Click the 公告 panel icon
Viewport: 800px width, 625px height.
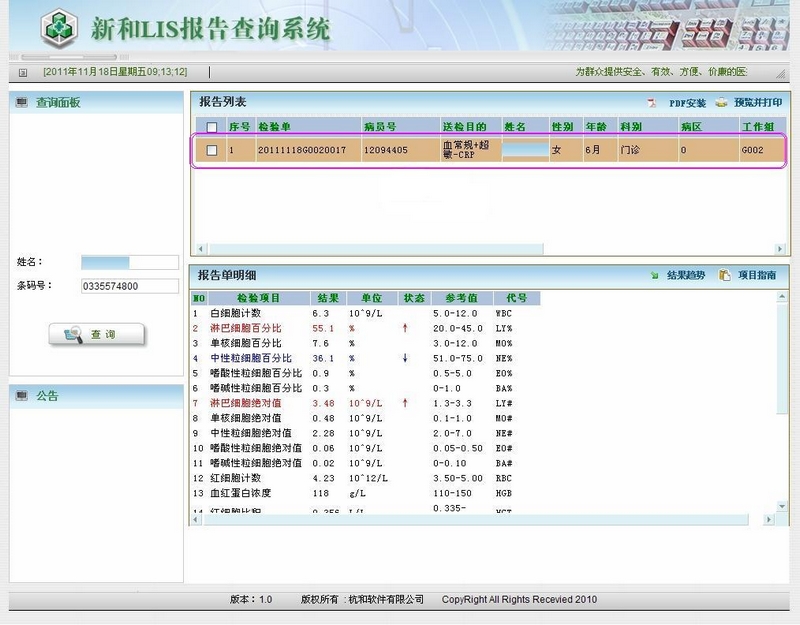[22, 396]
